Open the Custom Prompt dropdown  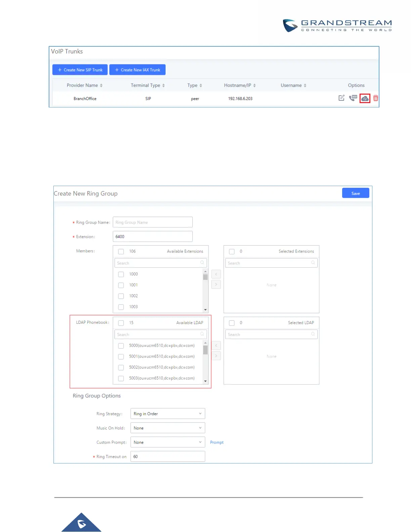[168, 442]
